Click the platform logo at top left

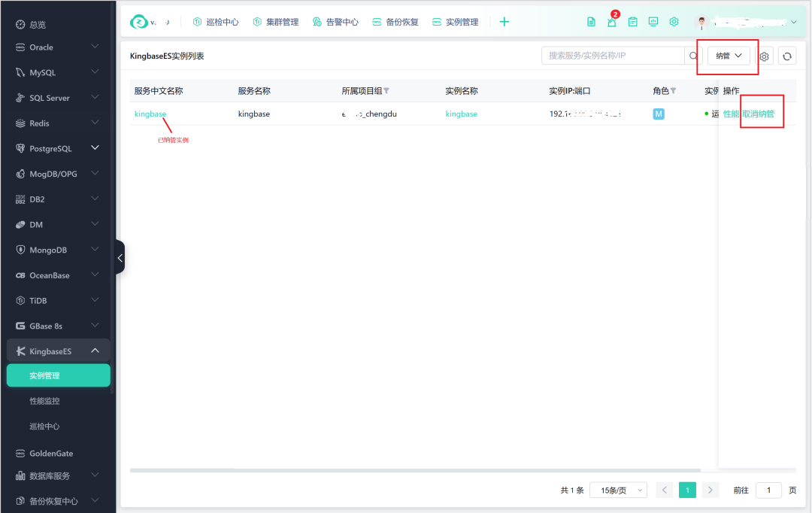click(x=138, y=22)
